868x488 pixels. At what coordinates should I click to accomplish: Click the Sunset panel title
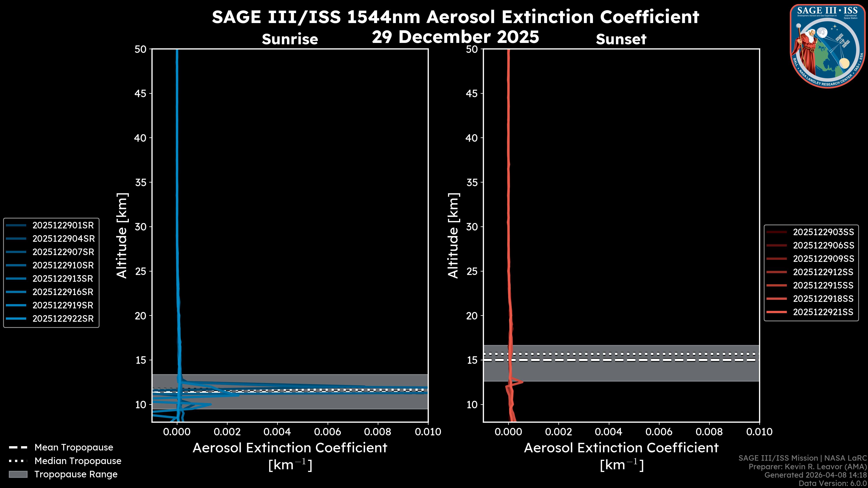(621, 39)
